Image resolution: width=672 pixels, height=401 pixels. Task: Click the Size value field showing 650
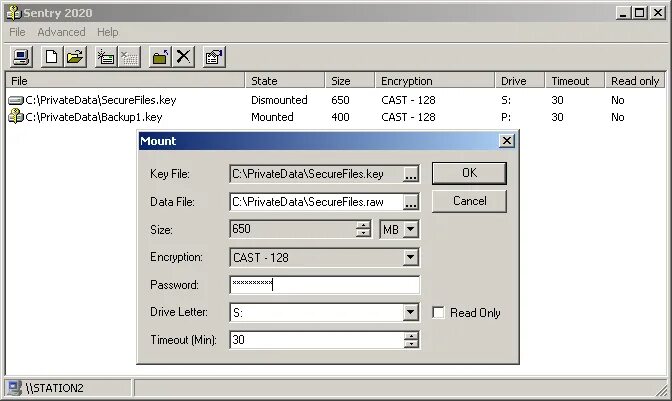pos(293,229)
